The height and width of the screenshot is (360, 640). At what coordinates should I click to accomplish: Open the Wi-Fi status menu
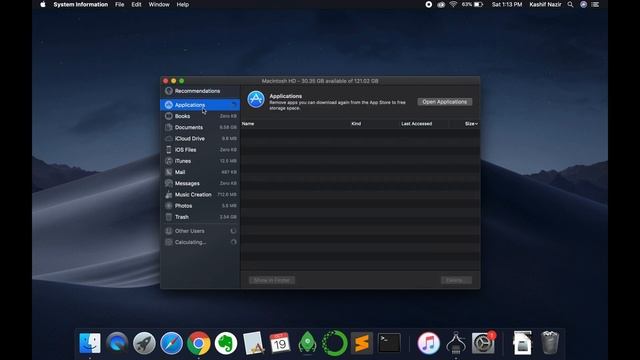(x=453, y=4)
